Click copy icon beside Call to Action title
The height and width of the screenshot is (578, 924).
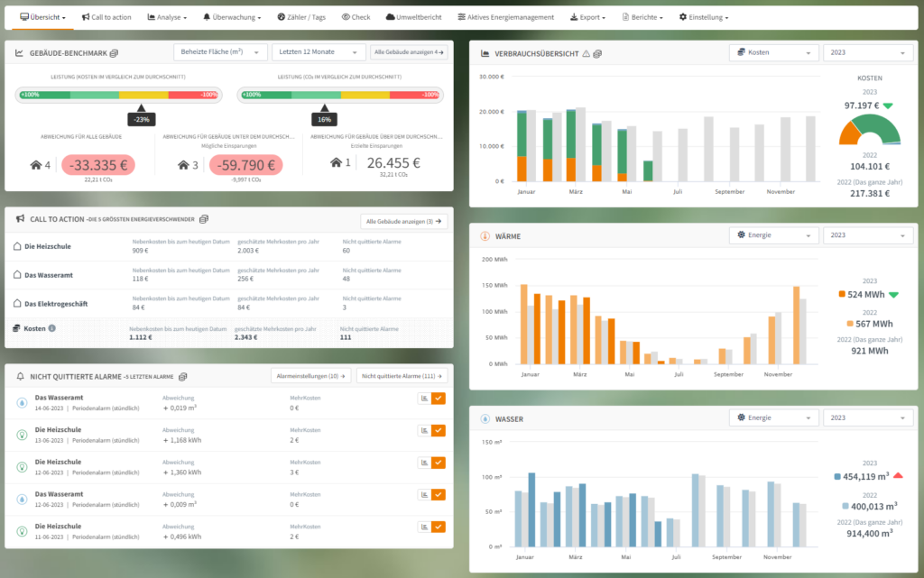(204, 219)
